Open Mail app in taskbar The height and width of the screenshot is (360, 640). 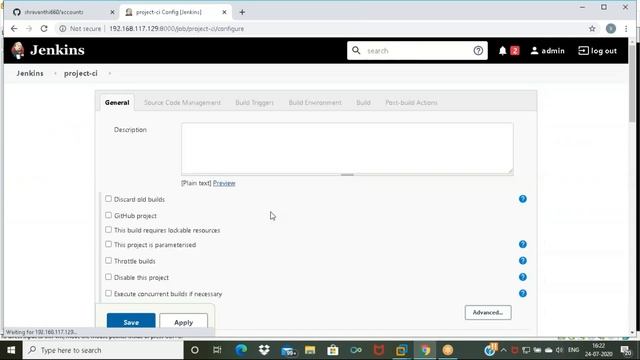click(288, 350)
